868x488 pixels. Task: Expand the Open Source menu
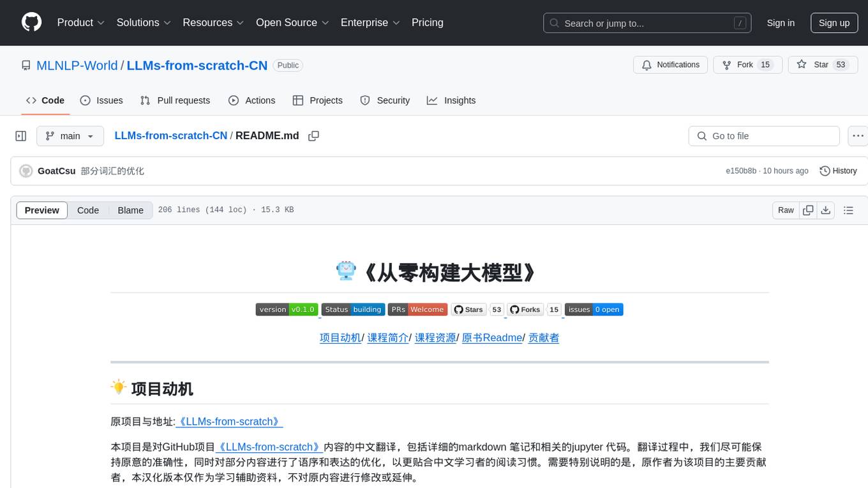click(x=292, y=22)
